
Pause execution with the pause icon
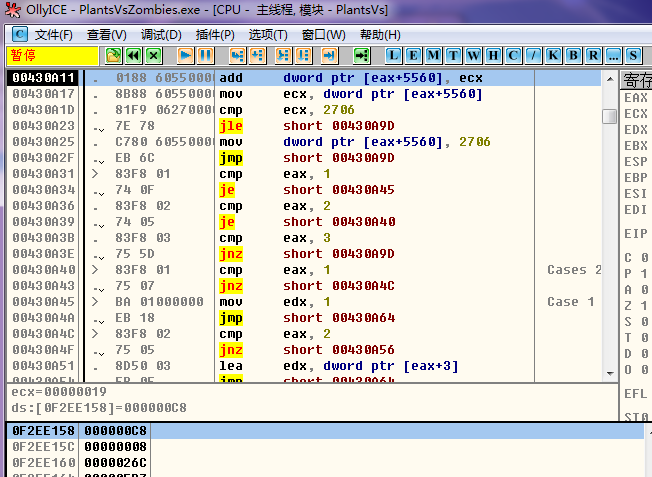tap(205, 55)
